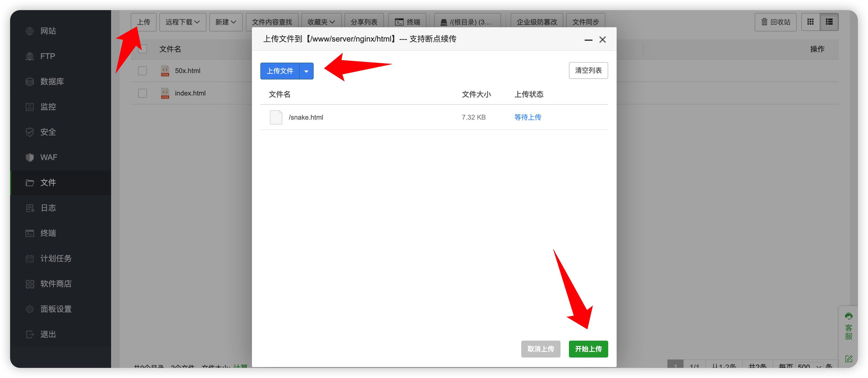Click the green 客服 headset icon
Screen dimensions: 868x378
click(x=848, y=316)
